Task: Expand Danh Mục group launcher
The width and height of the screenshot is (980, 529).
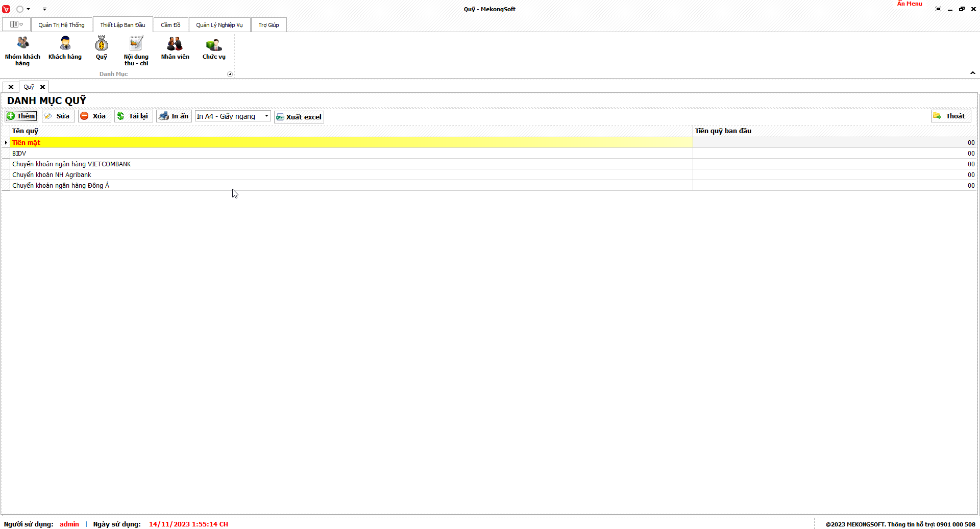Action: 230,74
